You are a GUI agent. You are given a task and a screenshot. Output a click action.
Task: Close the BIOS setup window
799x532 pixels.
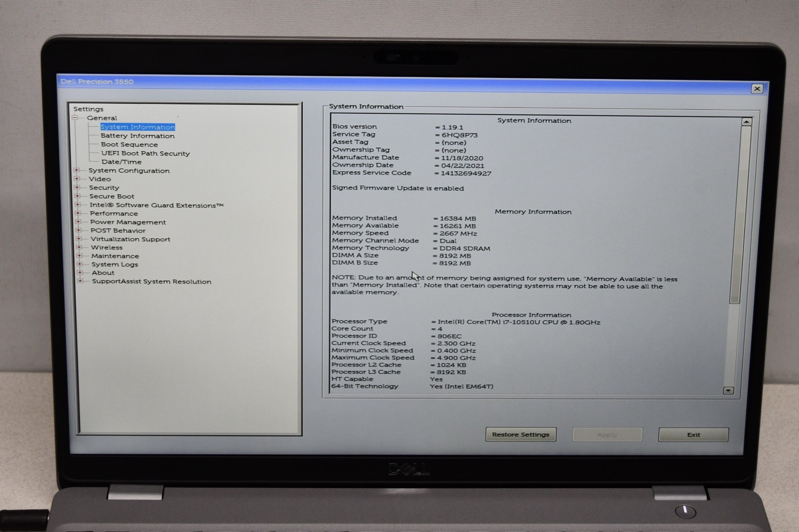(x=757, y=88)
